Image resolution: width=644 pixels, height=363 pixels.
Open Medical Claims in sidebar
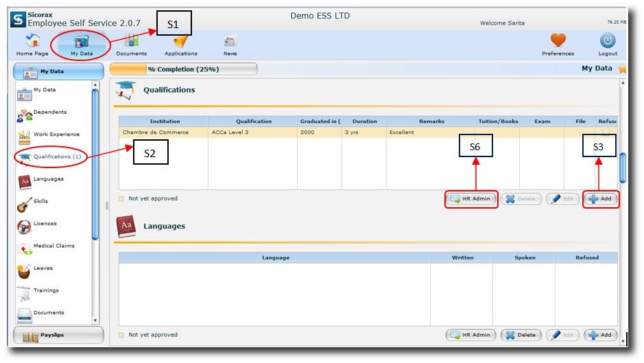[53, 246]
